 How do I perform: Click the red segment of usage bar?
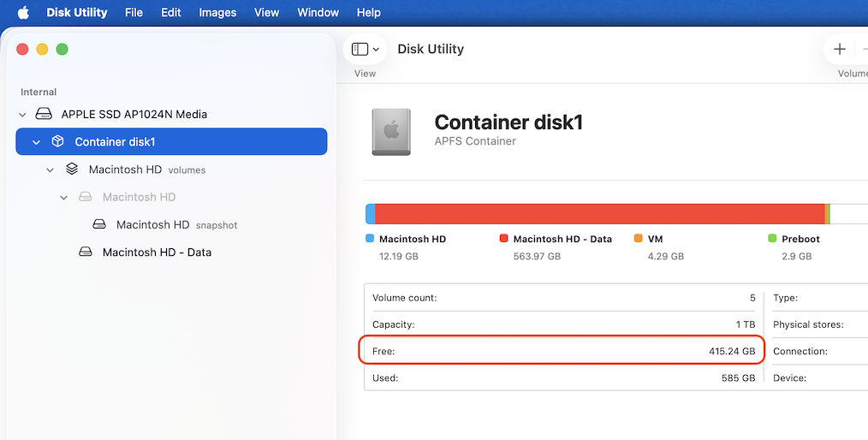click(599, 214)
